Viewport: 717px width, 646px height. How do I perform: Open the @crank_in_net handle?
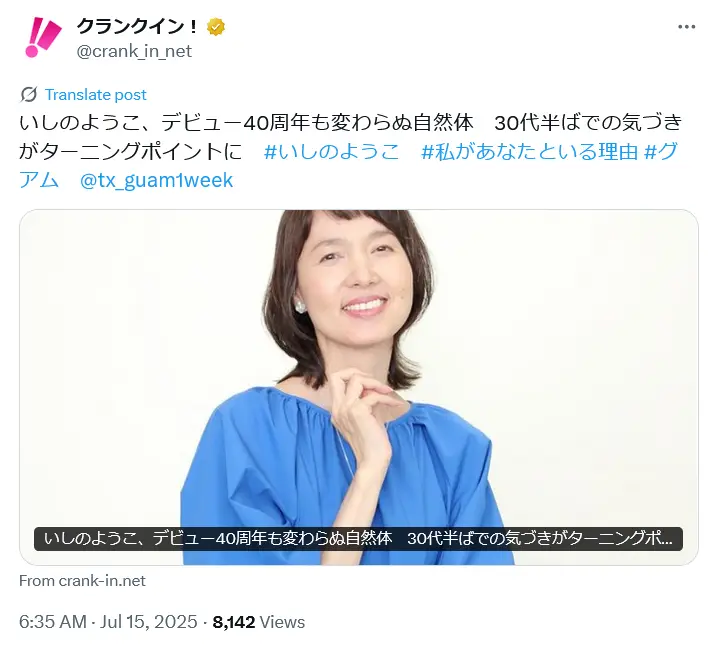134,51
